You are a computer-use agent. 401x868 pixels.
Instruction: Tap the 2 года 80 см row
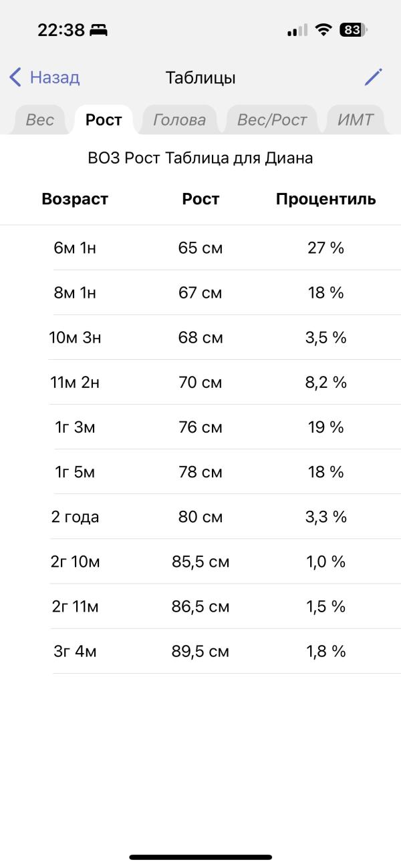click(200, 516)
